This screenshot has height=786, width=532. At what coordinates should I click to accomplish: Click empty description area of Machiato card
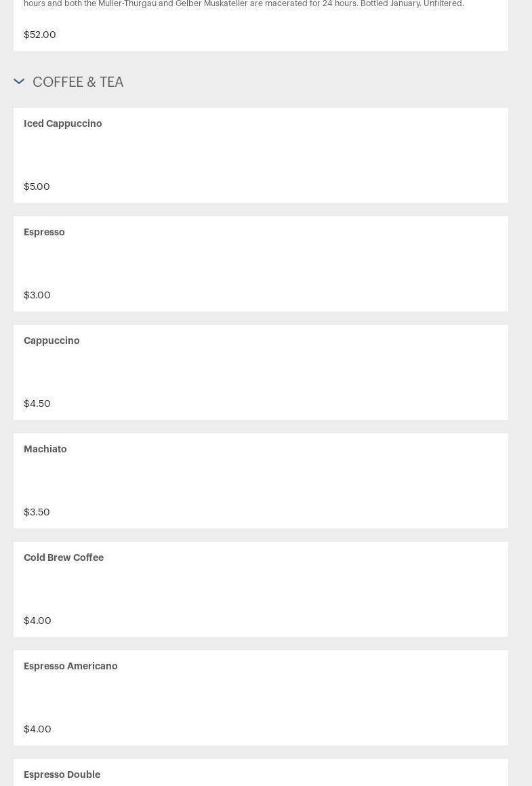pyautogui.click(x=261, y=480)
